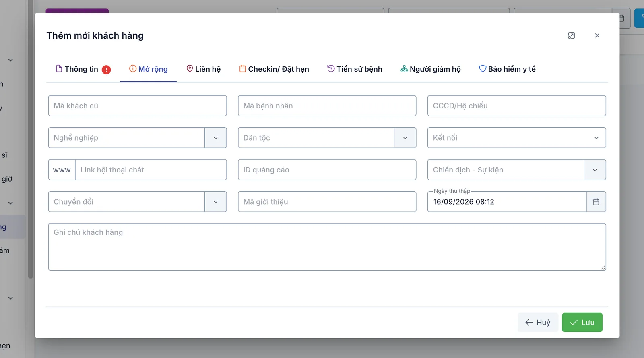644x358 pixels.
Task: Open the Ngày thu thập calendar picker
Action: pos(596,202)
